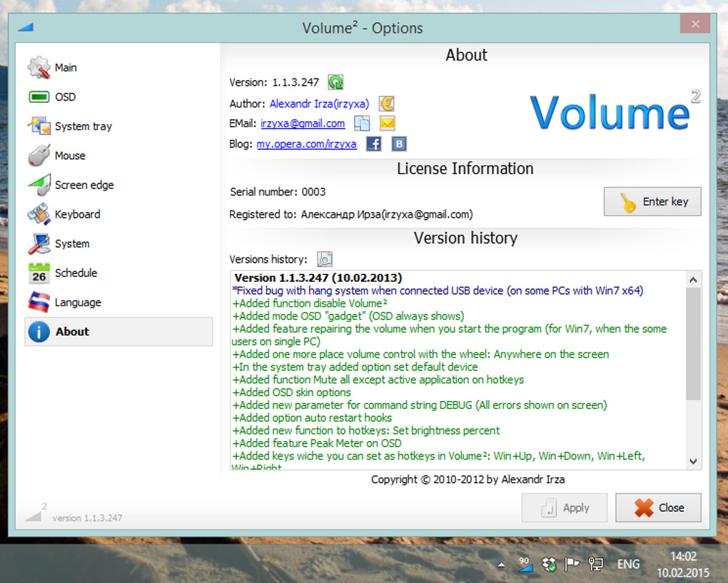728x583 pixels.
Task: Click the Volume² icon in title bar
Action: pyautogui.click(x=26, y=27)
